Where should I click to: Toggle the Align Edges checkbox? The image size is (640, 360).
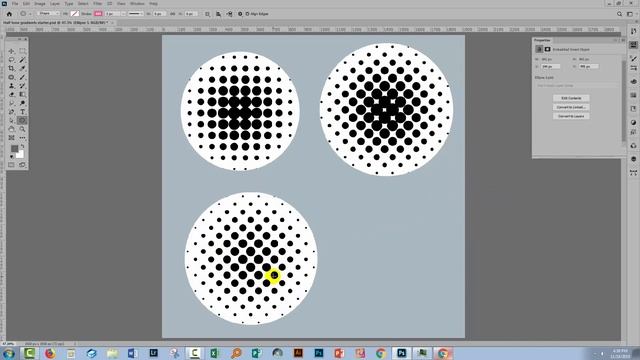pyautogui.click(x=247, y=14)
